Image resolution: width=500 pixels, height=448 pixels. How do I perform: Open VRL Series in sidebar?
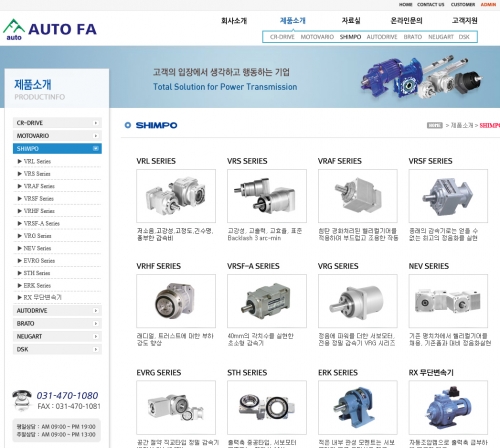[x=37, y=161]
